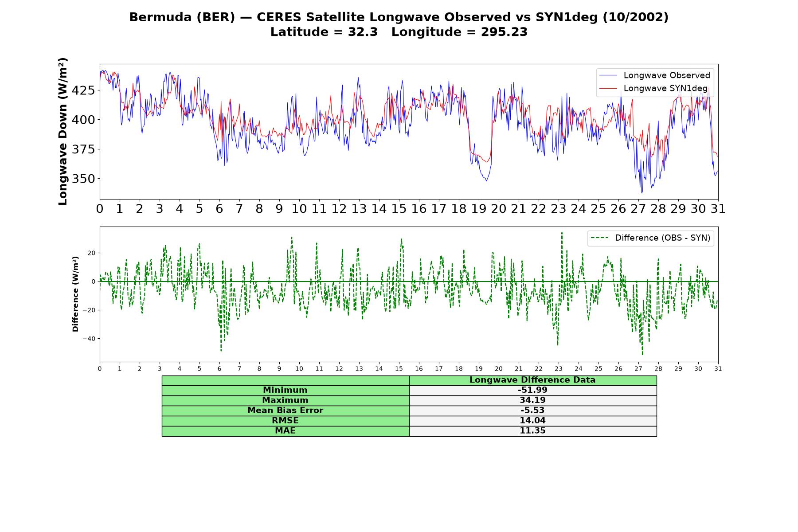Select the Minimum row label
Screen dimensions: 798x532
(285, 390)
